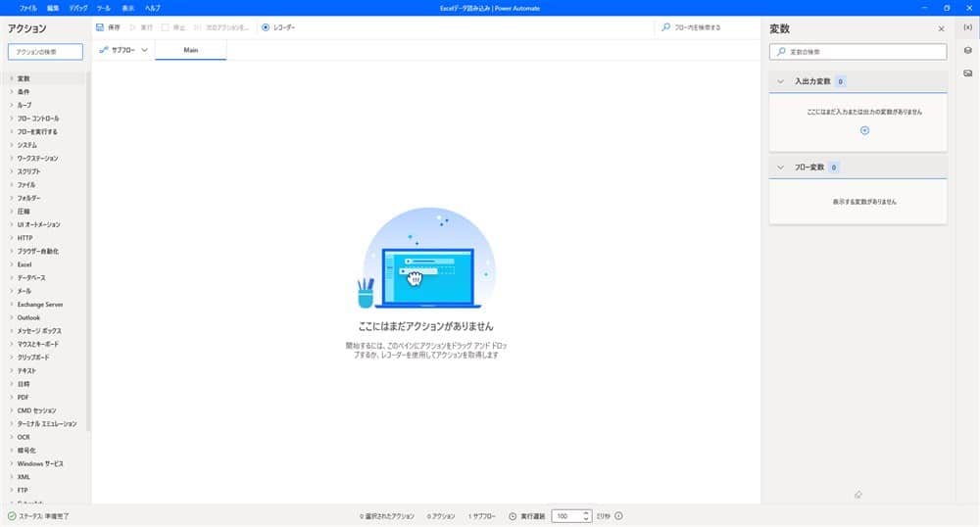This screenshot has width=980, height=527.
Task: Open the Variables {x} pane icon
Action: coord(968,28)
